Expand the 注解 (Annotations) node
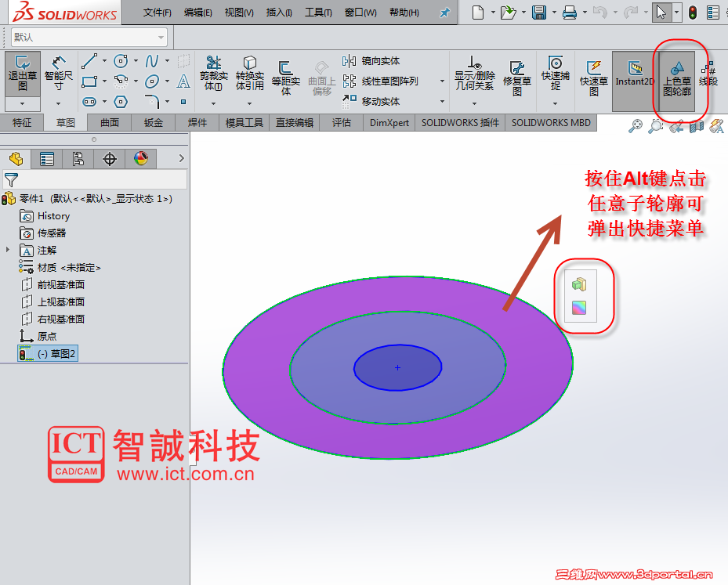Image resolution: width=728 pixels, height=585 pixels. pyautogui.click(x=7, y=250)
